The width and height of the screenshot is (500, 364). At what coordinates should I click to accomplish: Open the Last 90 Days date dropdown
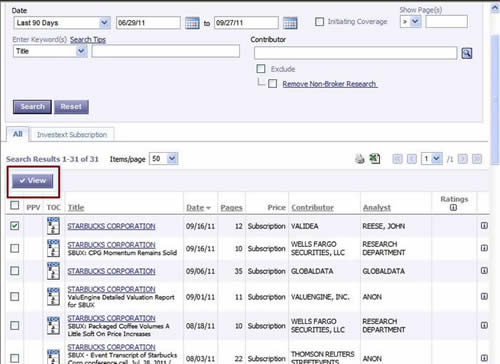(x=62, y=23)
